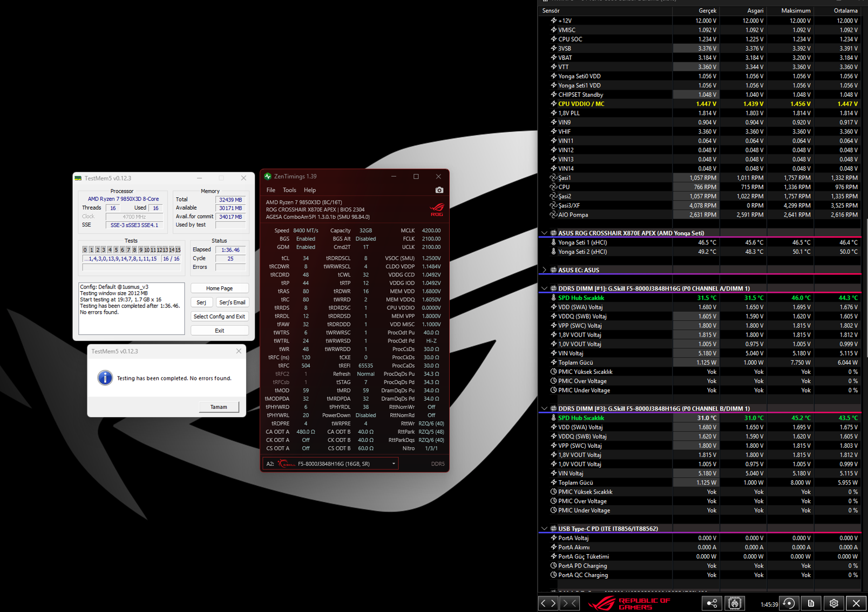Click the Serj button in TestMem5

click(201, 302)
